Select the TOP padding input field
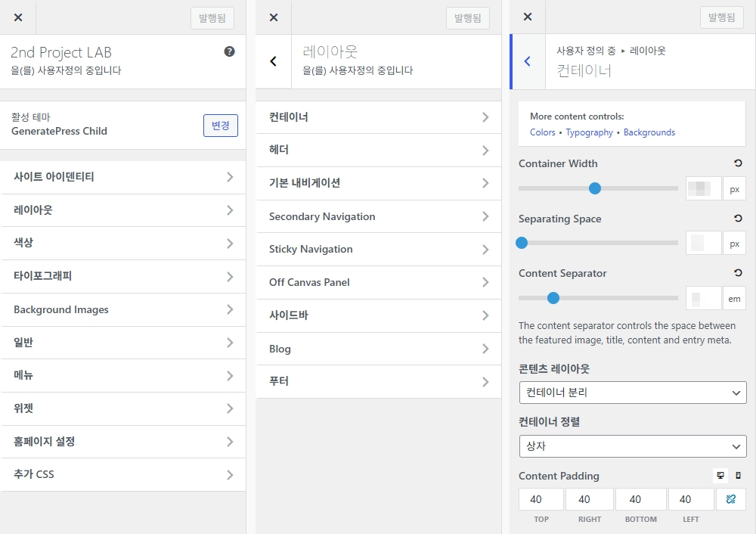Image resolution: width=756 pixels, height=534 pixels. (540, 499)
